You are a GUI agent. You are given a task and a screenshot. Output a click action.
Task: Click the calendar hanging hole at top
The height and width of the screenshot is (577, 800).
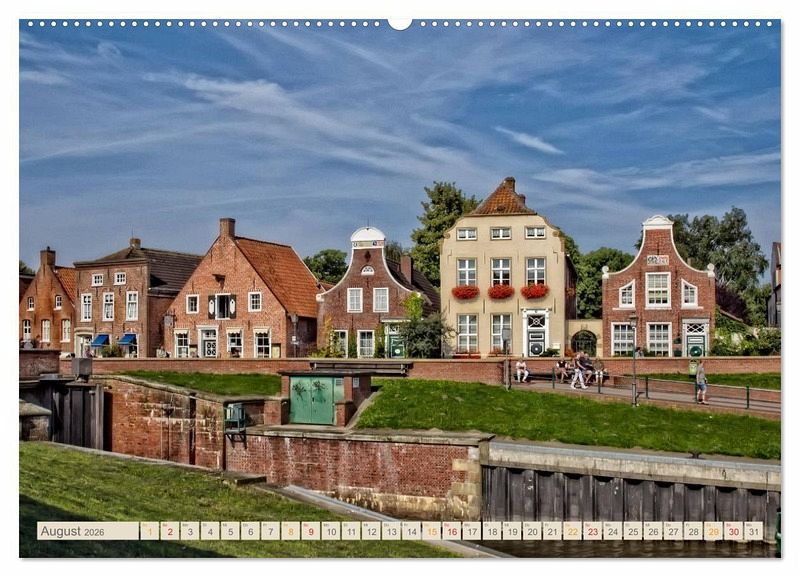(x=400, y=23)
